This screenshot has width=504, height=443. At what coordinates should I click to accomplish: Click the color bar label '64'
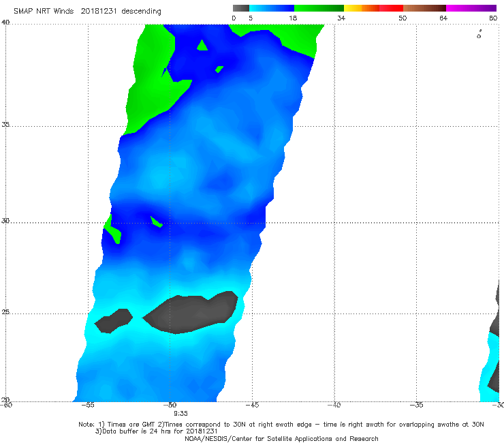443,18
